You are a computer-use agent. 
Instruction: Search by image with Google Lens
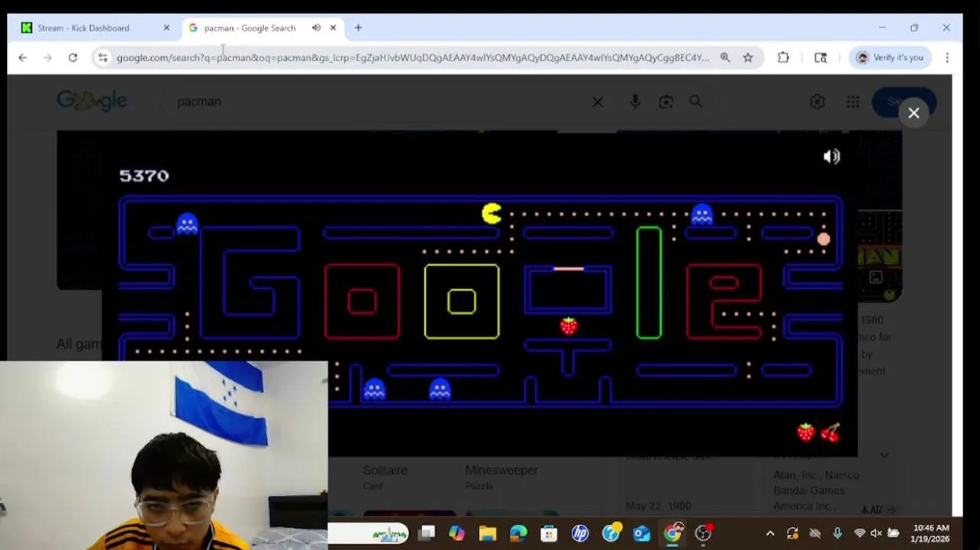(666, 102)
